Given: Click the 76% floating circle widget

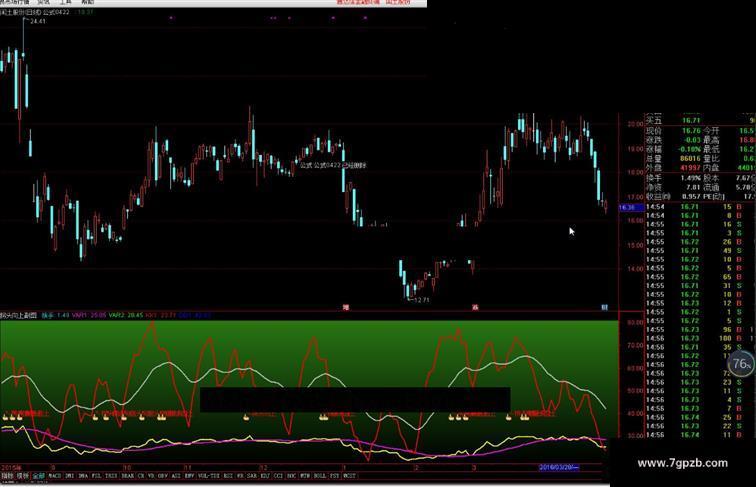Looking at the screenshot, I should pyautogui.click(x=742, y=364).
